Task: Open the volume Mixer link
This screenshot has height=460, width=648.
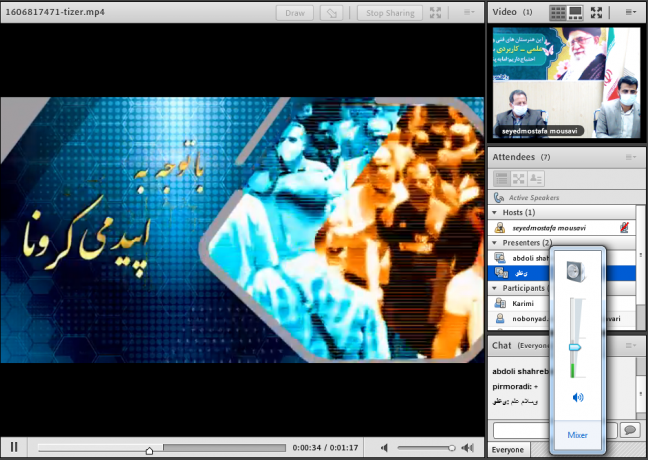Action: (x=578, y=435)
